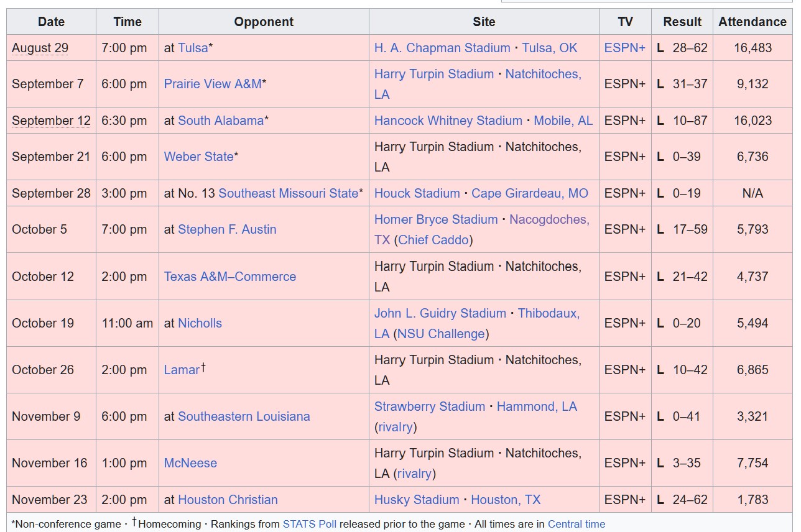Click the Attendance column header
Image resolution: width=801 pixels, height=532 pixels.
tap(752, 22)
